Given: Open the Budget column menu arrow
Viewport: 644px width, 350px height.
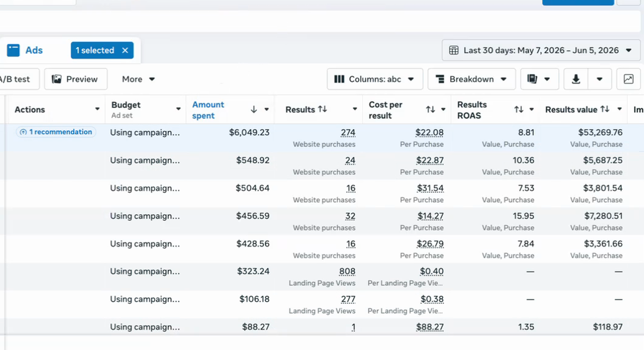Looking at the screenshot, I should [x=178, y=109].
